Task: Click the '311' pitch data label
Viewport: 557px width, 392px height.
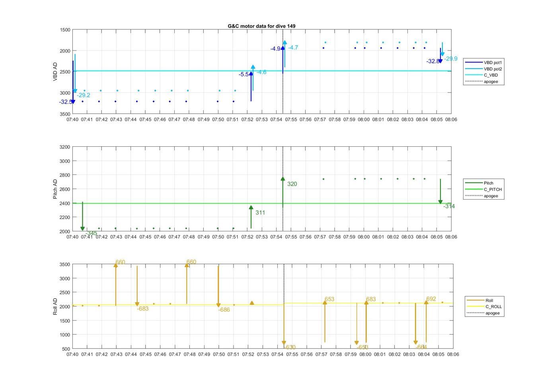Action: (260, 213)
